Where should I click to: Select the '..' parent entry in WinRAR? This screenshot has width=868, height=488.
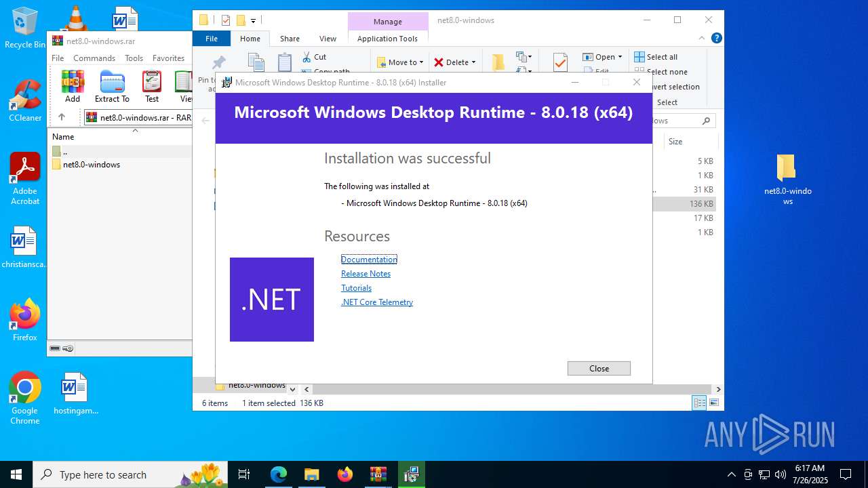pyautogui.click(x=64, y=151)
